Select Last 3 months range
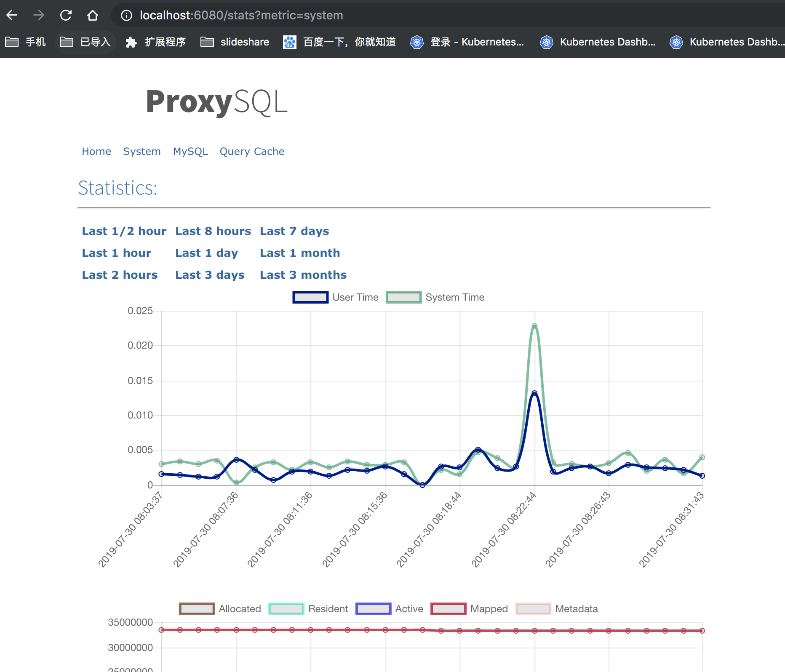 (303, 275)
